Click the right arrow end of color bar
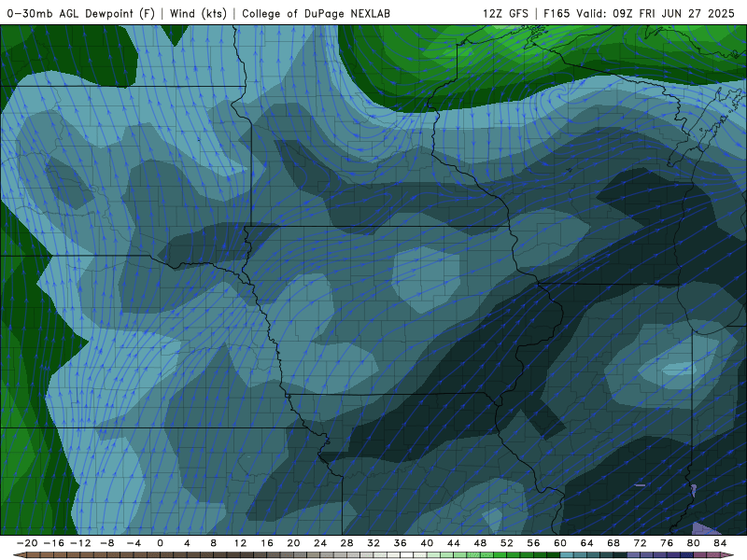 click(x=727, y=555)
